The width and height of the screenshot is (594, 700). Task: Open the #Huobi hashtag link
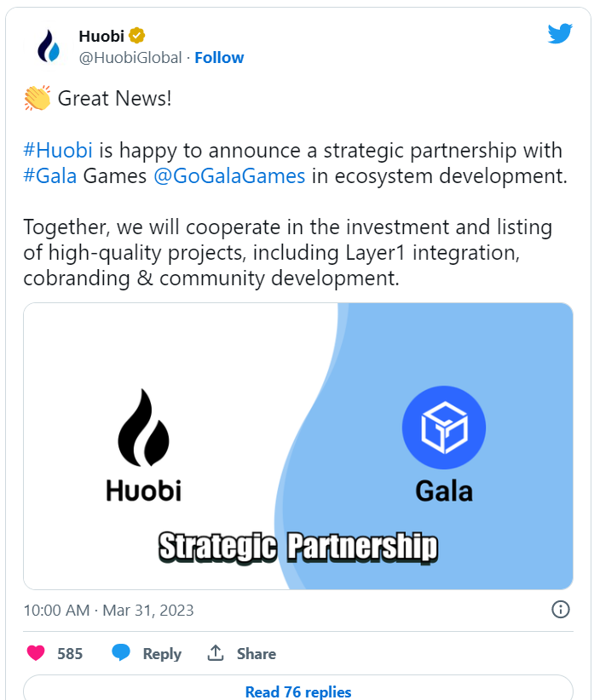pyautogui.click(x=59, y=151)
